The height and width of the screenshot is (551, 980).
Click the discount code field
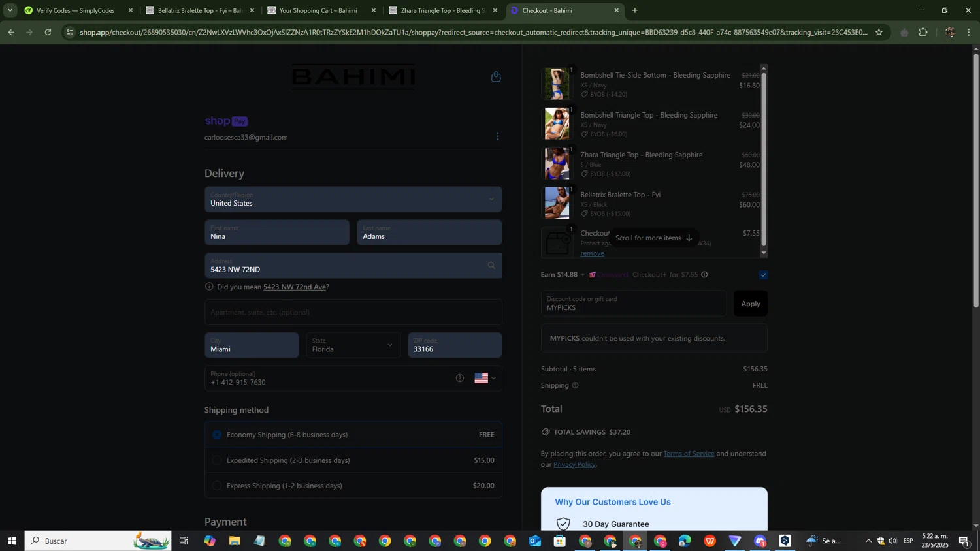633,304
